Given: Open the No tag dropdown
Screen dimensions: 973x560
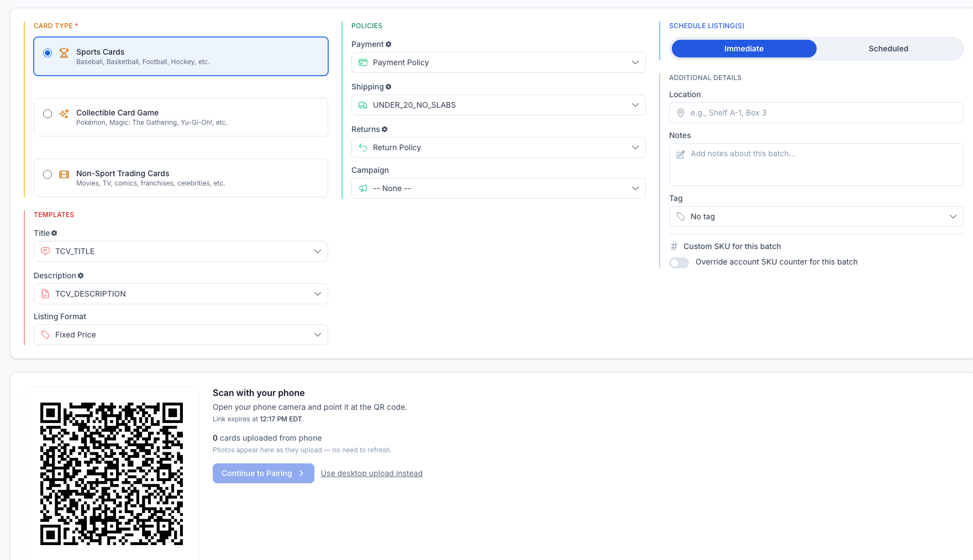Looking at the screenshot, I should pos(816,216).
